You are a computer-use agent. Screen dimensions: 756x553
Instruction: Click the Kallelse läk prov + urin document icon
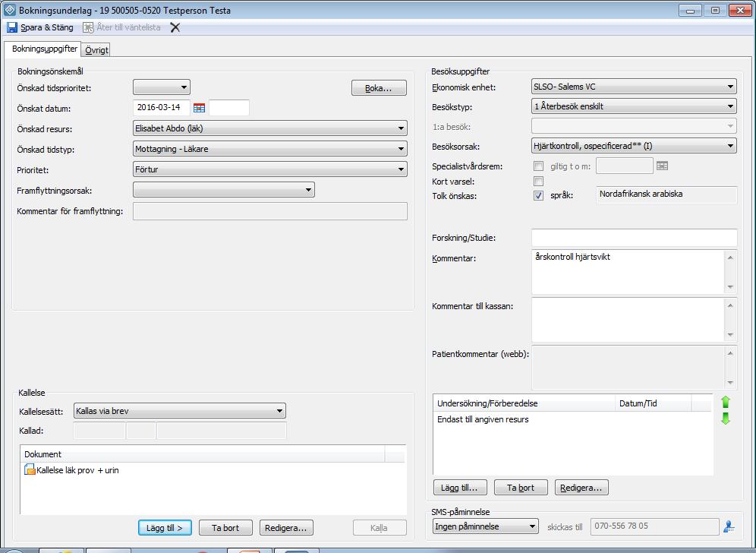coord(30,469)
